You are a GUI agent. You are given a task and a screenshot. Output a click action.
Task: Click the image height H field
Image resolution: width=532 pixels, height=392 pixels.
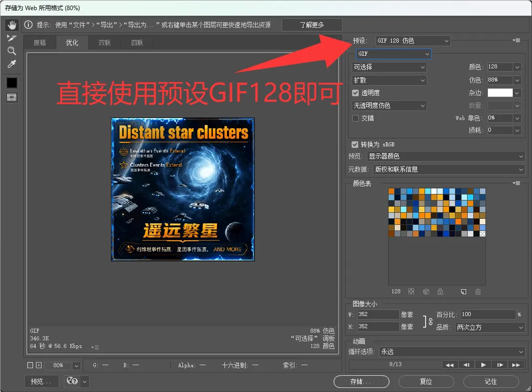click(x=378, y=327)
